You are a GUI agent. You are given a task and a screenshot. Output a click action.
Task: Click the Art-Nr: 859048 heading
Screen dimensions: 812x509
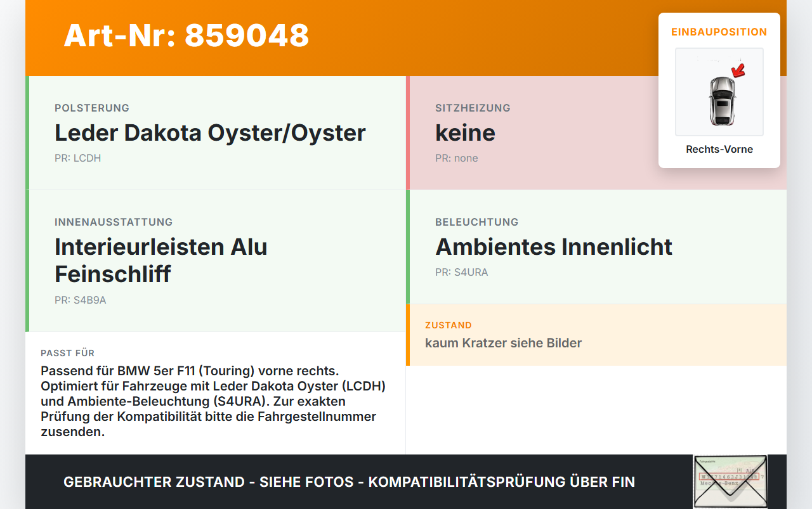[x=187, y=35]
